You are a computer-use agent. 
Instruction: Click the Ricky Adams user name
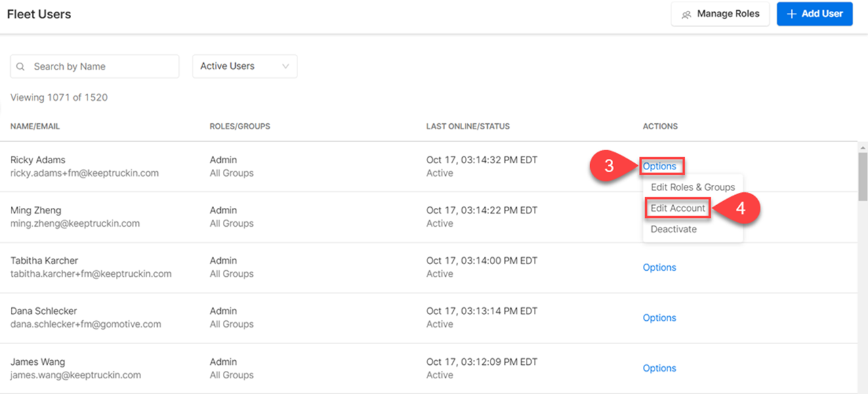point(38,160)
